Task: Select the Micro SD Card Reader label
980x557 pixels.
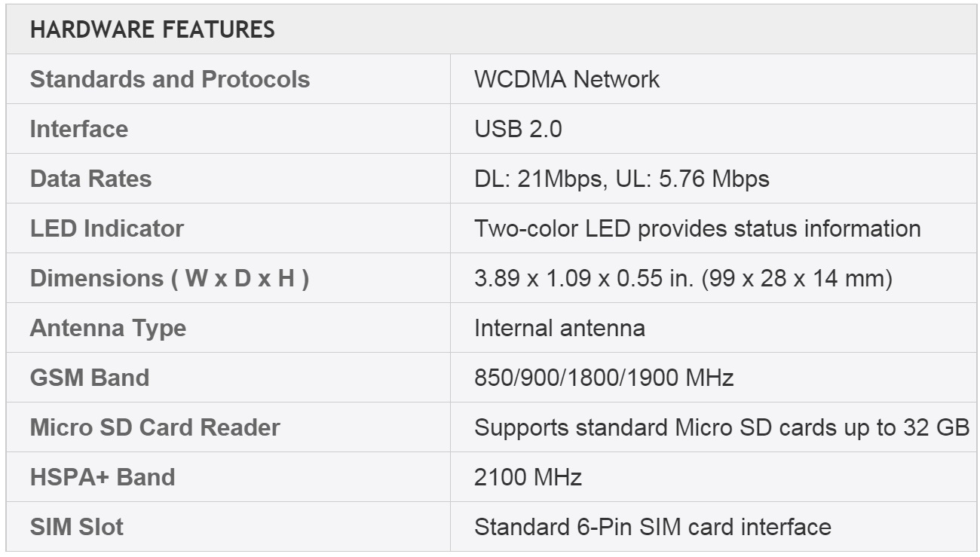Action: pos(155,427)
